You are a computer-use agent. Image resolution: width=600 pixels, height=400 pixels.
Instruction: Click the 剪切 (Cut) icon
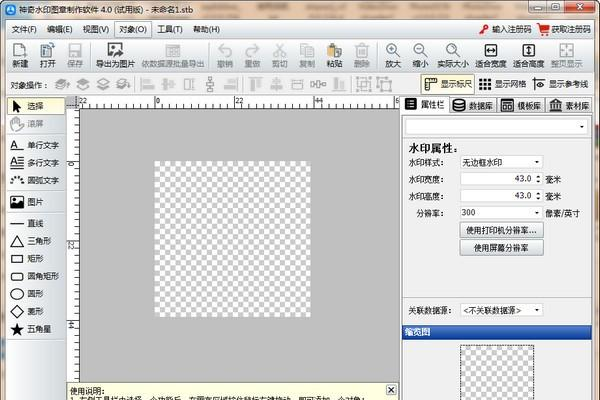click(280, 56)
